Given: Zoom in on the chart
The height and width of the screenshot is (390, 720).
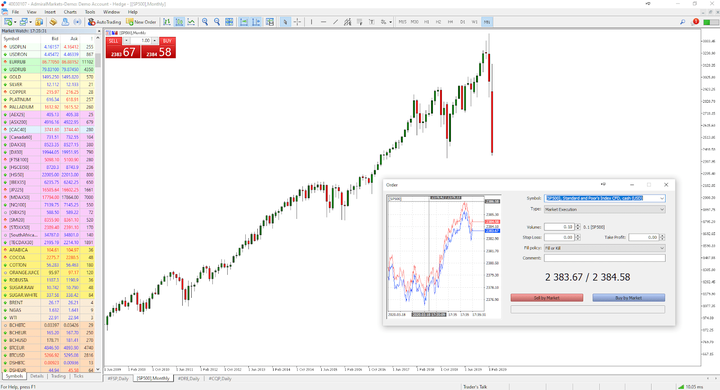Looking at the screenshot, I should [205, 22].
